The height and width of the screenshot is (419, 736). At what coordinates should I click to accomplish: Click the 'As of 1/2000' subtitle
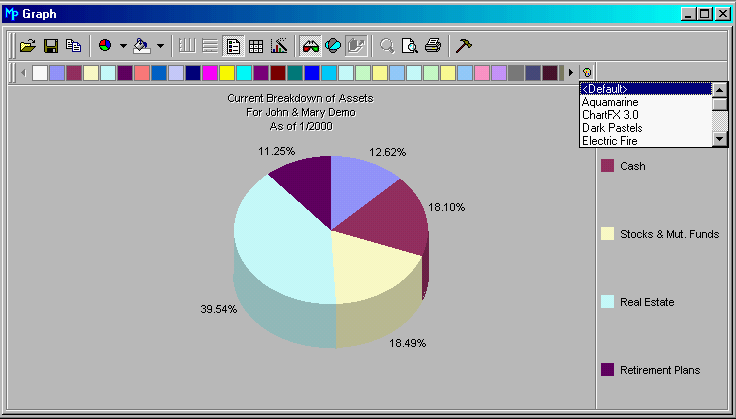301,126
